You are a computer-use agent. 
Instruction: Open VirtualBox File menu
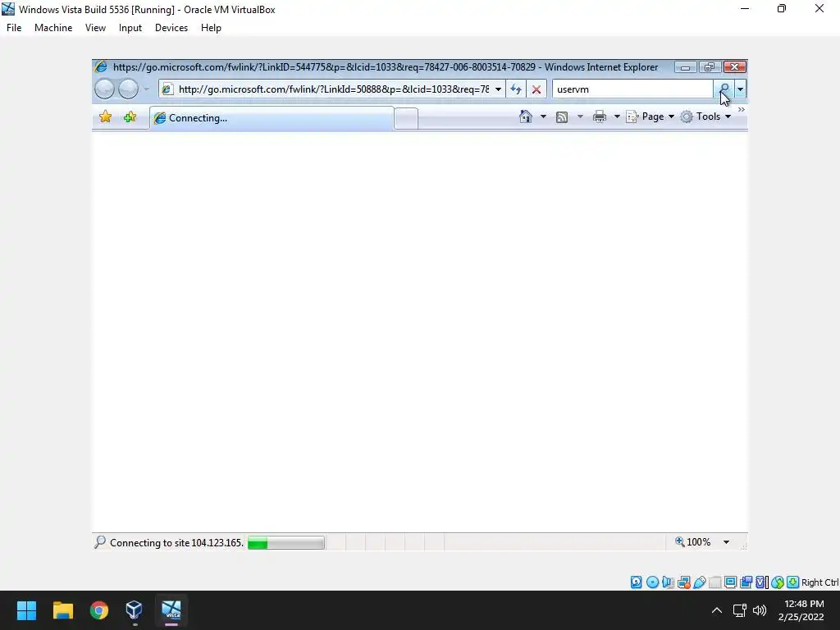[14, 28]
